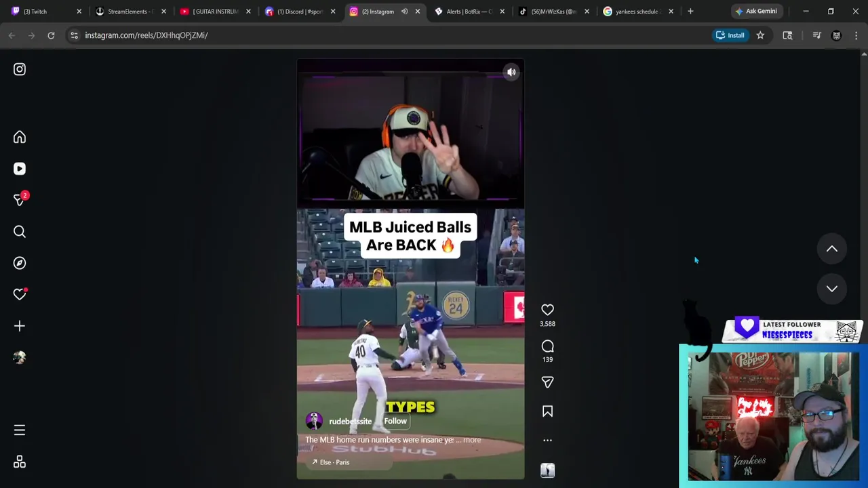Close the Instagram tab
This screenshot has height=488, width=868.
(x=417, y=12)
